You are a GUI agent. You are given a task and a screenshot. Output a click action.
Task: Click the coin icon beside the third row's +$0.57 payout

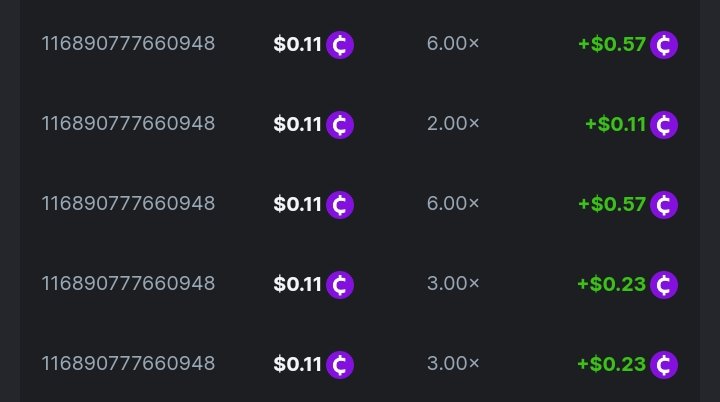[664, 205]
